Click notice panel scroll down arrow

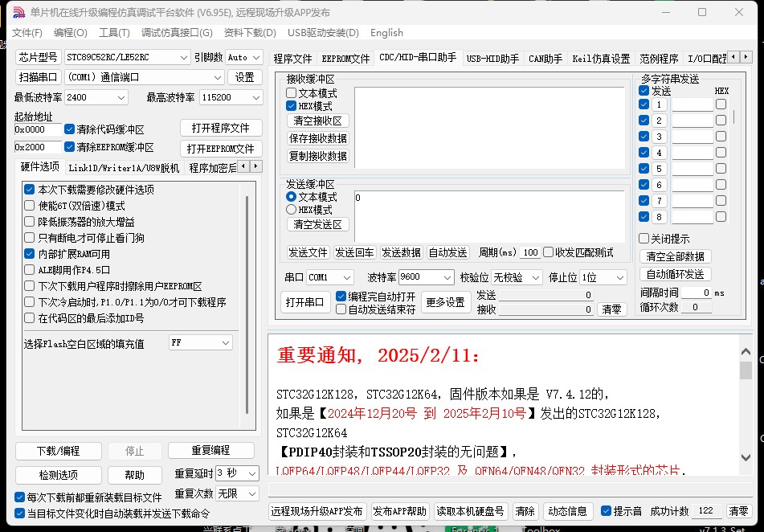(746, 457)
